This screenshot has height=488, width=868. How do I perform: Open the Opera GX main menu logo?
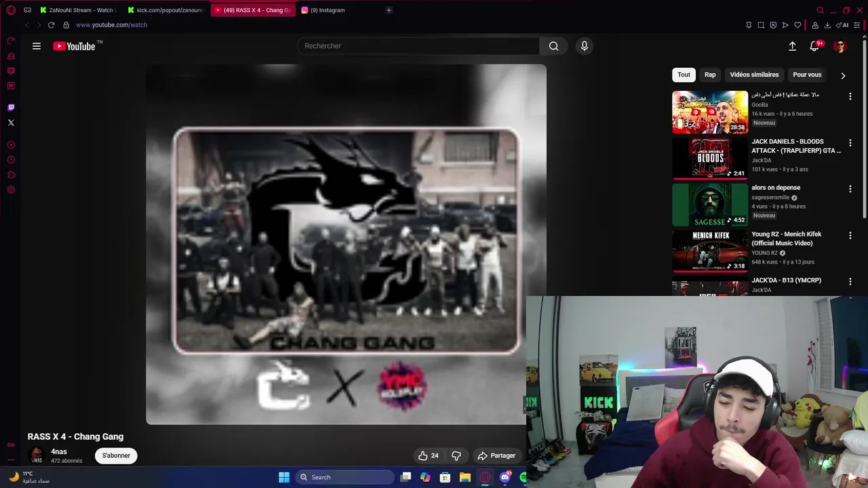11,10
